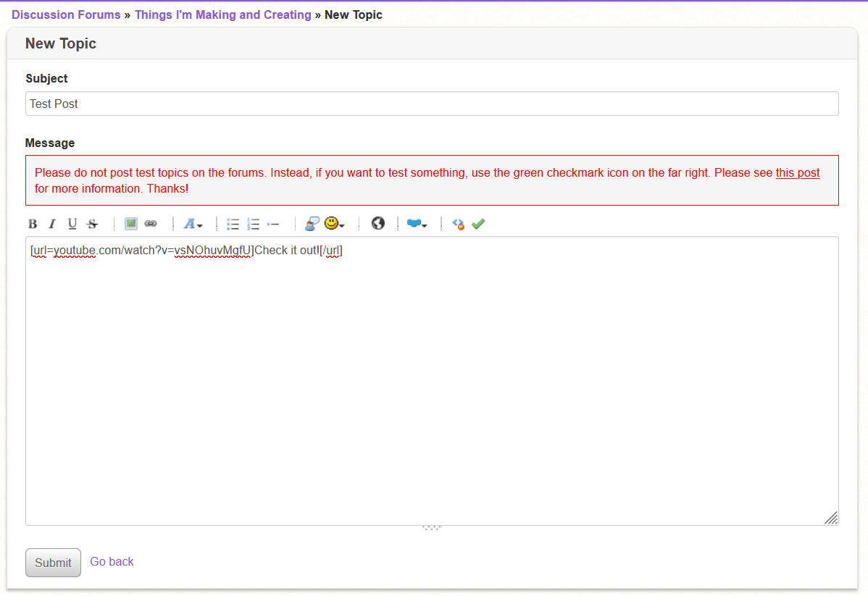Expand the blue toolbar dropdown next to globe
The height and width of the screenshot is (596, 868).
(417, 224)
